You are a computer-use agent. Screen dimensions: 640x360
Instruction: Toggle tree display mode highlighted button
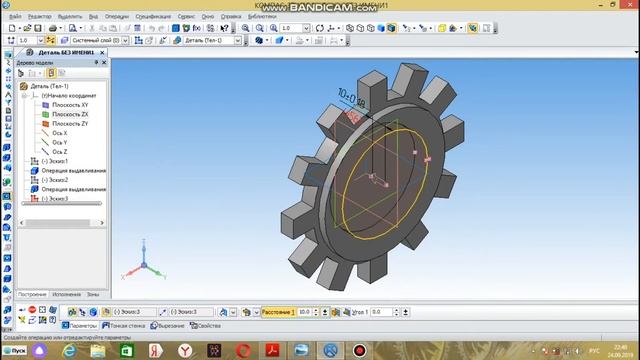pos(51,73)
